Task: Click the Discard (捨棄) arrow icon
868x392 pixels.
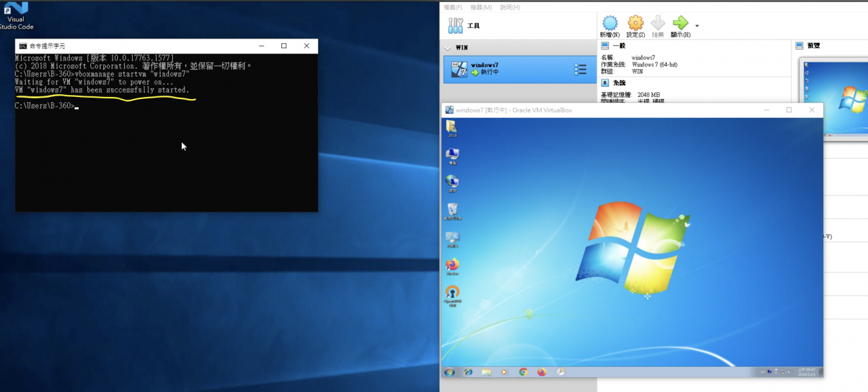Action: [x=657, y=26]
